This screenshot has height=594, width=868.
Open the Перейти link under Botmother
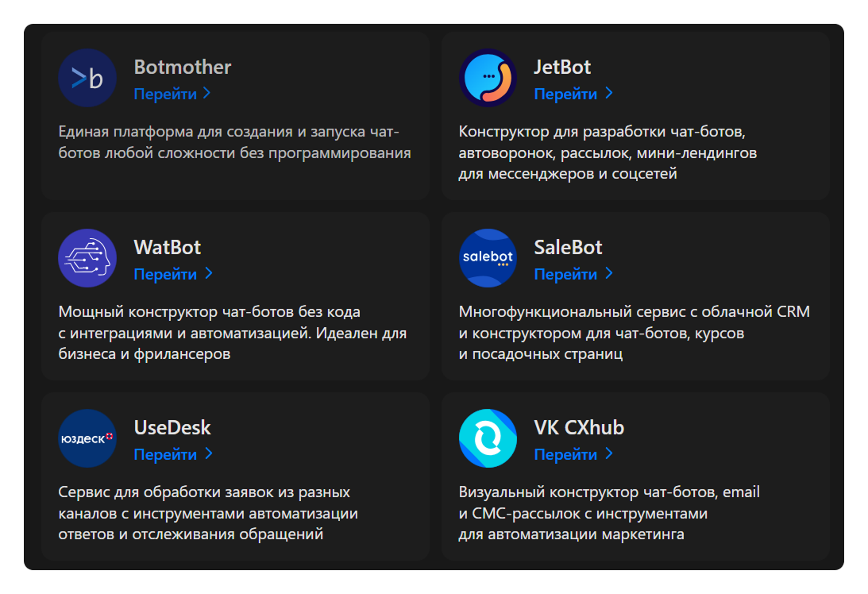click(x=172, y=94)
